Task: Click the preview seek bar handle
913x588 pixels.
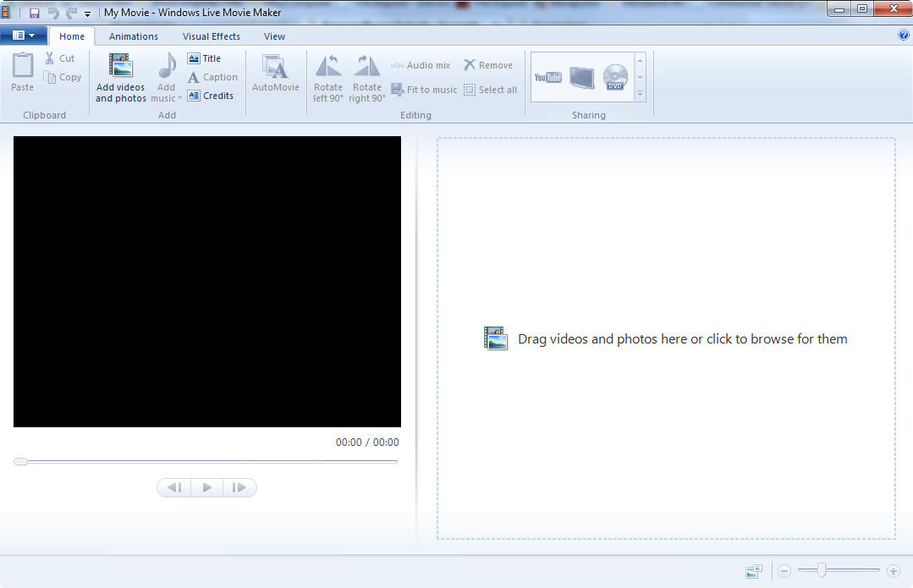Action: coord(21,462)
